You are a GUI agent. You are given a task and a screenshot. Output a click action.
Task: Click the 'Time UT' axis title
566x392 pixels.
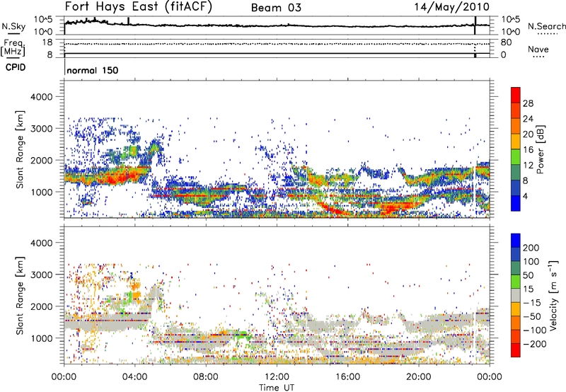coord(277,388)
